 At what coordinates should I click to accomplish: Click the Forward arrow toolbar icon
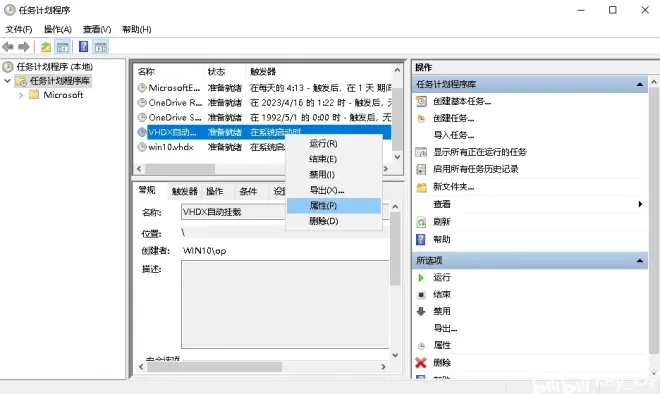(24, 47)
